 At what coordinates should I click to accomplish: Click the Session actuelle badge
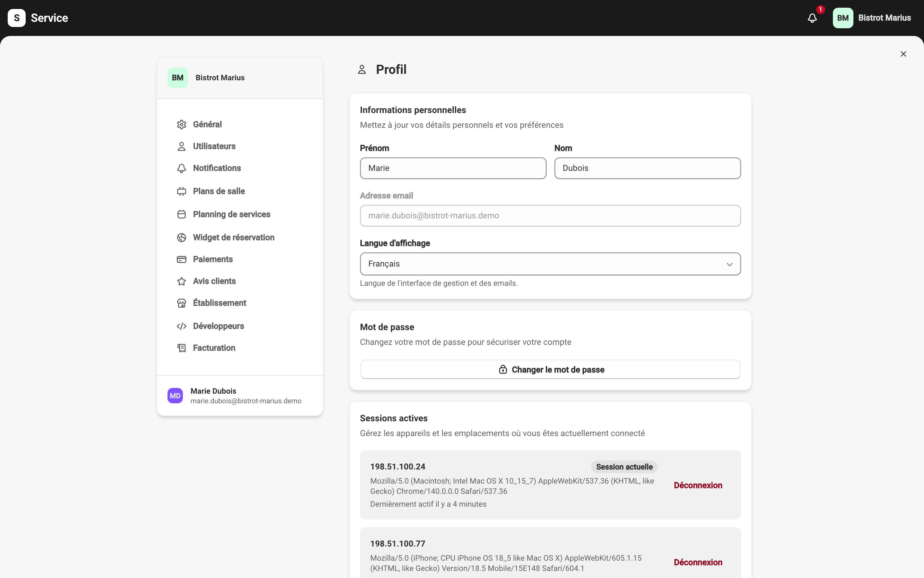[624, 467]
